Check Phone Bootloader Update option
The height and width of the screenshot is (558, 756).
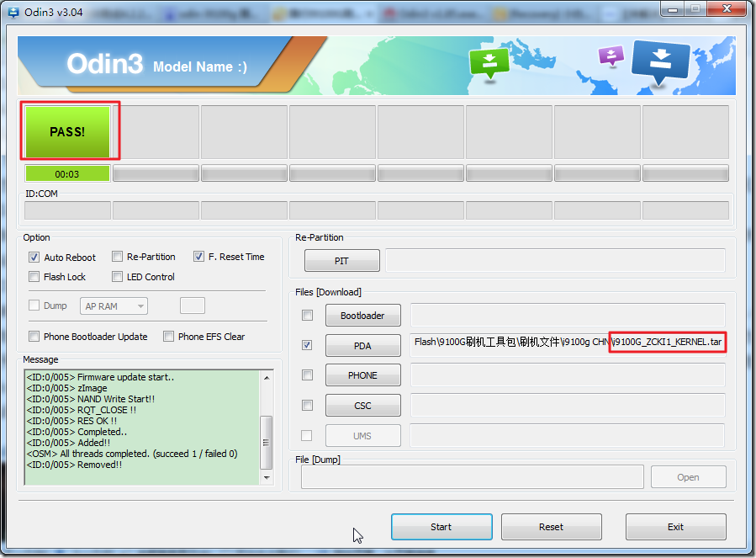point(34,337)
